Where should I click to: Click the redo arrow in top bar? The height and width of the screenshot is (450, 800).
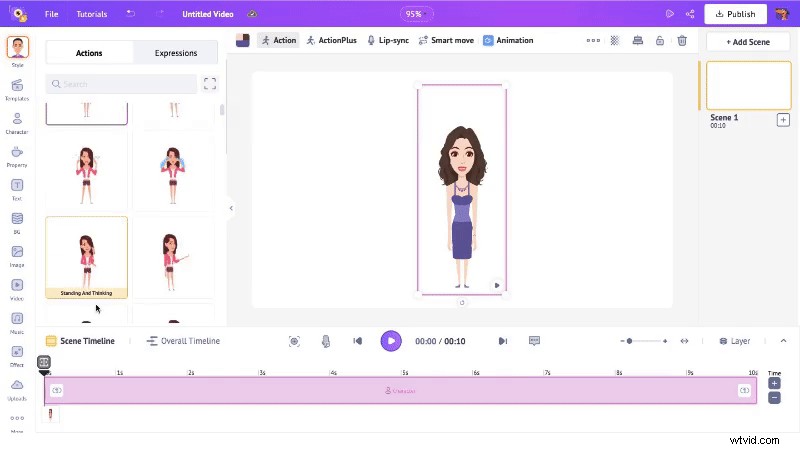click(160, 14)
